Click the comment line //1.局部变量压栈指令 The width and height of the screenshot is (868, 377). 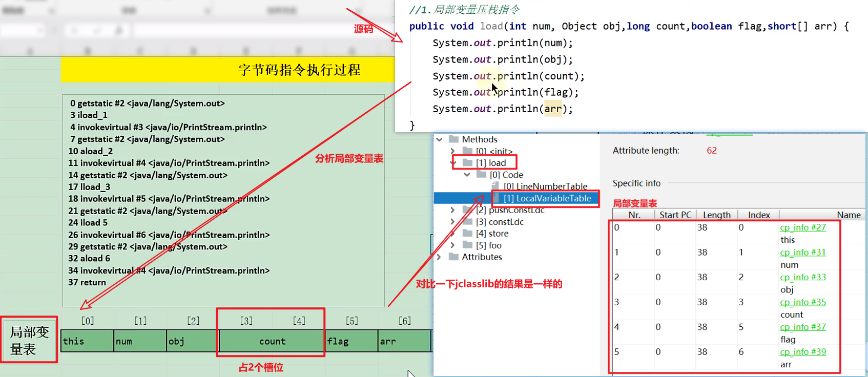[464, 10]
